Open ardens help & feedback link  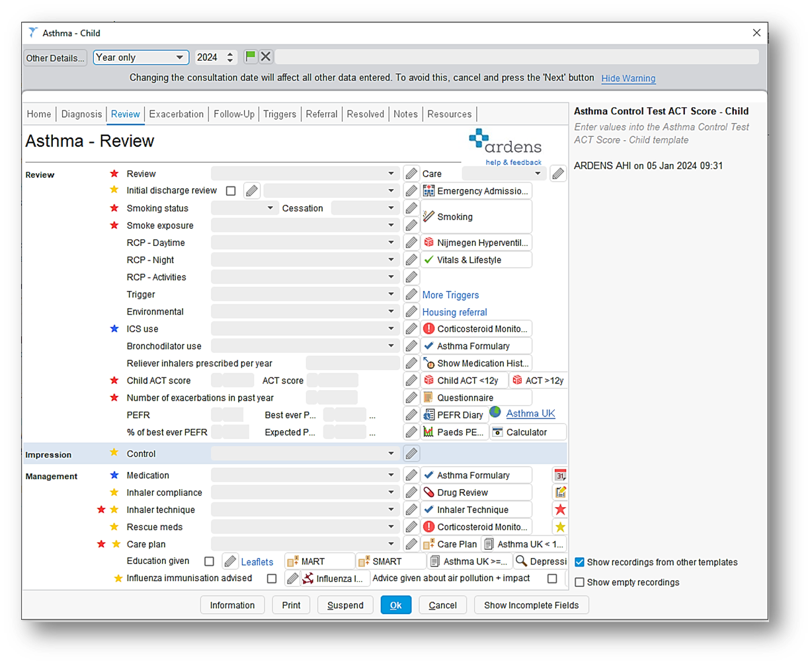[x=513, y=162]
